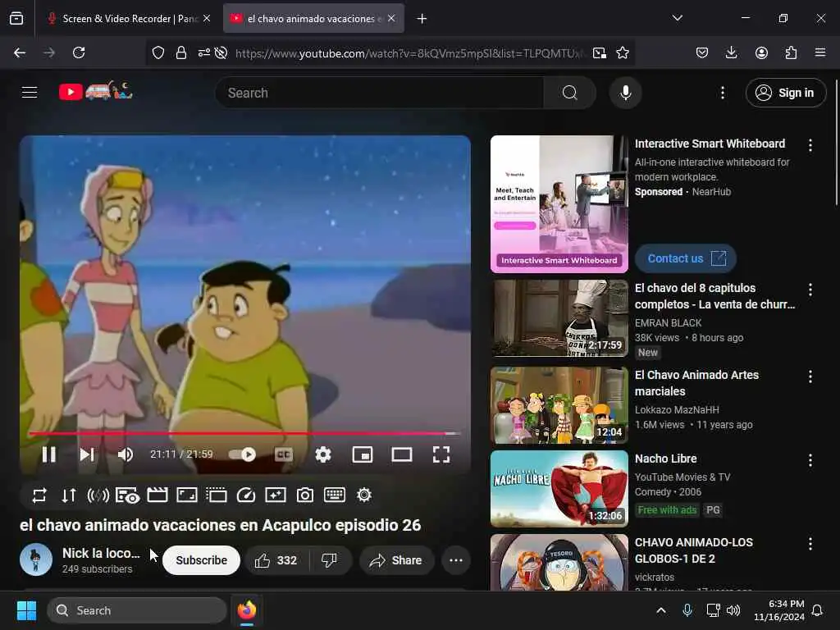The height and width of the screenshot is (630, 840).
Task: Seek on the red video progress bar
Action: coord(244,433)
